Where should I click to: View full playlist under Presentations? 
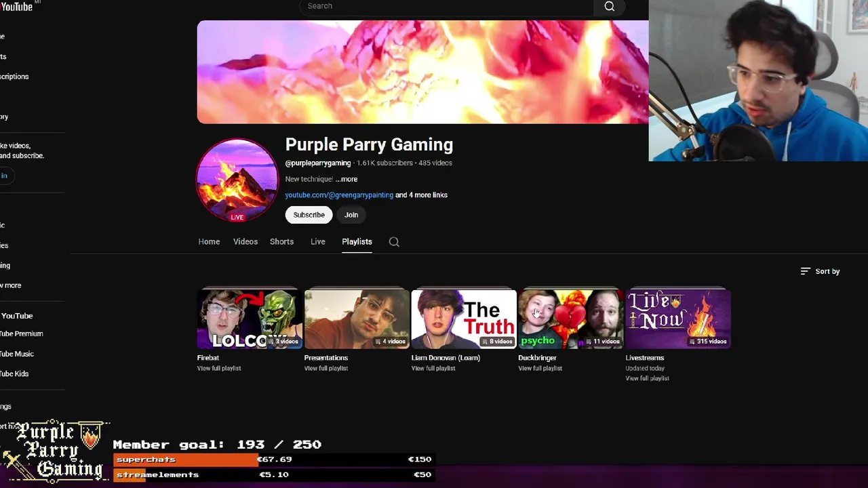tap(326, 368)
